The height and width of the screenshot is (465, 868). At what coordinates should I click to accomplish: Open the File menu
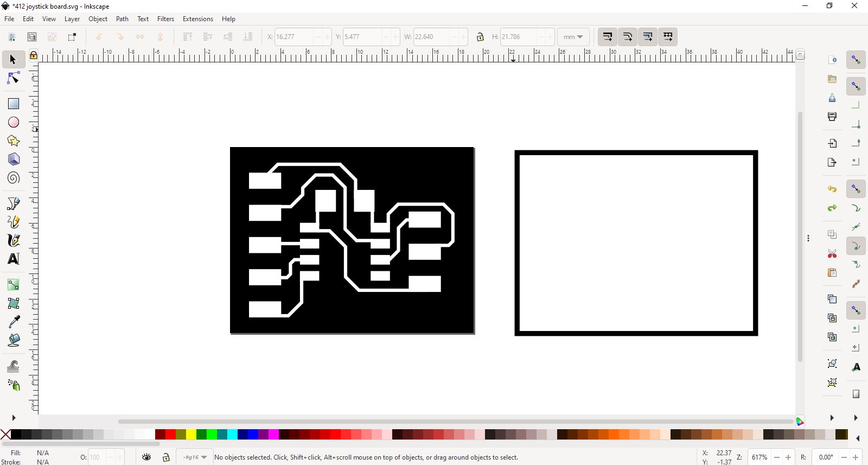click(x=9, y=18)
